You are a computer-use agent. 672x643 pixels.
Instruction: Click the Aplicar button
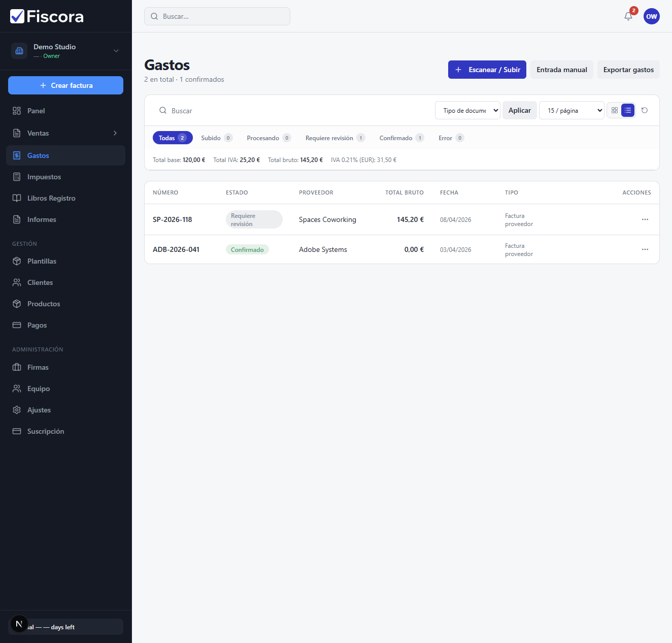[520, 110]
